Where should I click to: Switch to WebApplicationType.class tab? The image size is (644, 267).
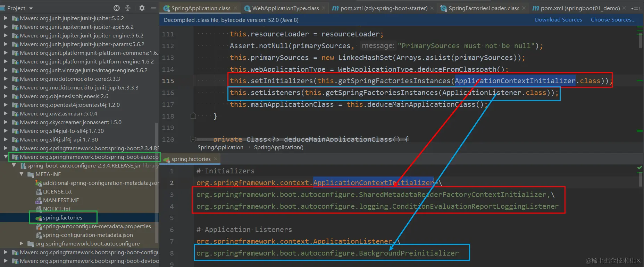coord(285,8)
